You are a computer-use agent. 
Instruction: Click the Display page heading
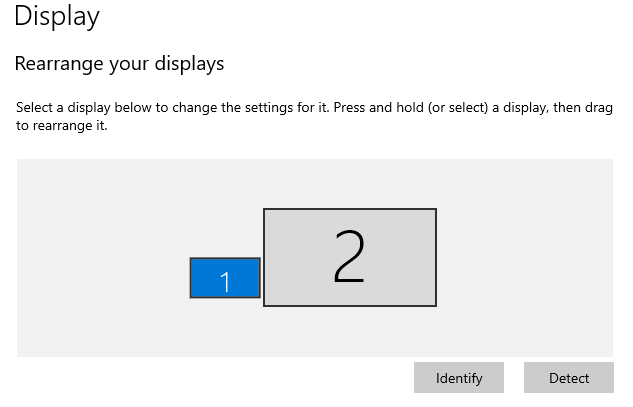pos(57,17)
